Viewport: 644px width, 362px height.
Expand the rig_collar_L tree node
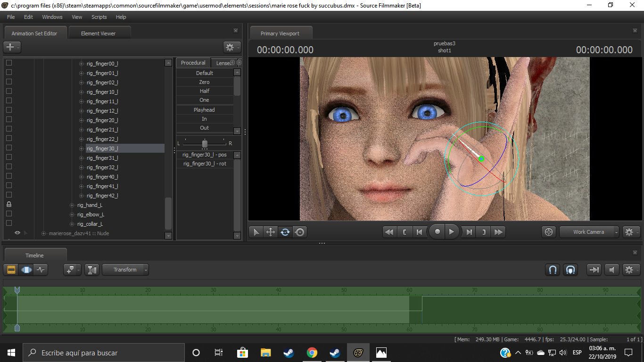(72, 224)
